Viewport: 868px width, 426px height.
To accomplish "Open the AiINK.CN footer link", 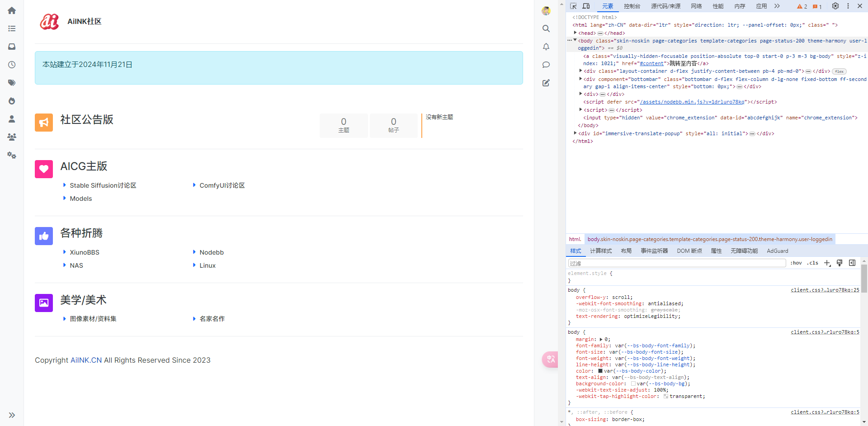I will (86, 360).
